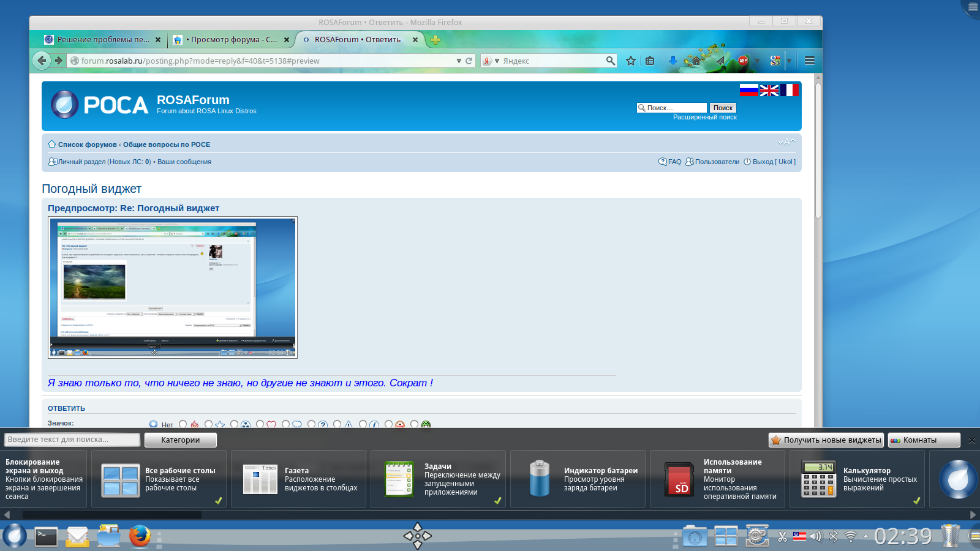The image size is (980, 551).
Task: Open the trash bin in the panel
Action: click(950, 536)
